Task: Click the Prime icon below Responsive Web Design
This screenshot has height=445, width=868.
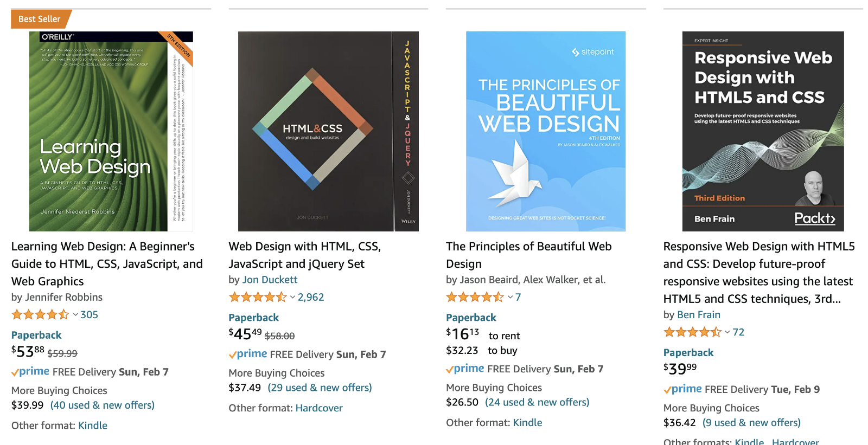Action: [x=682, y=389]
